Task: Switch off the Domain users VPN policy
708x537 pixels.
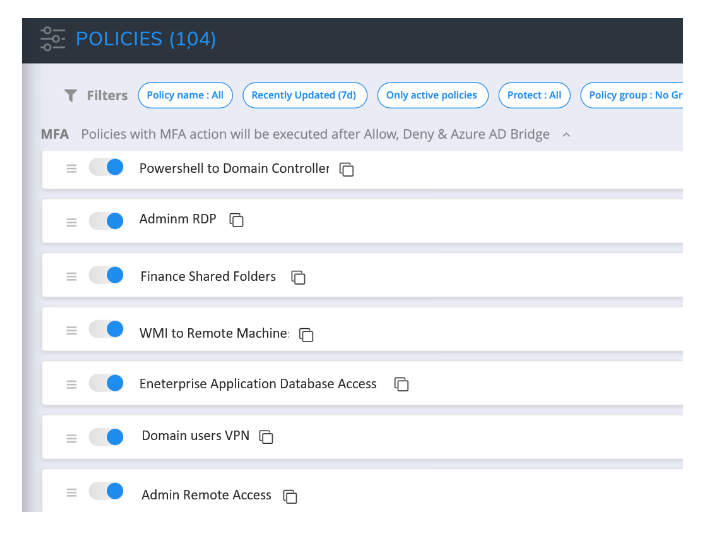Action: tap(106, 436)
